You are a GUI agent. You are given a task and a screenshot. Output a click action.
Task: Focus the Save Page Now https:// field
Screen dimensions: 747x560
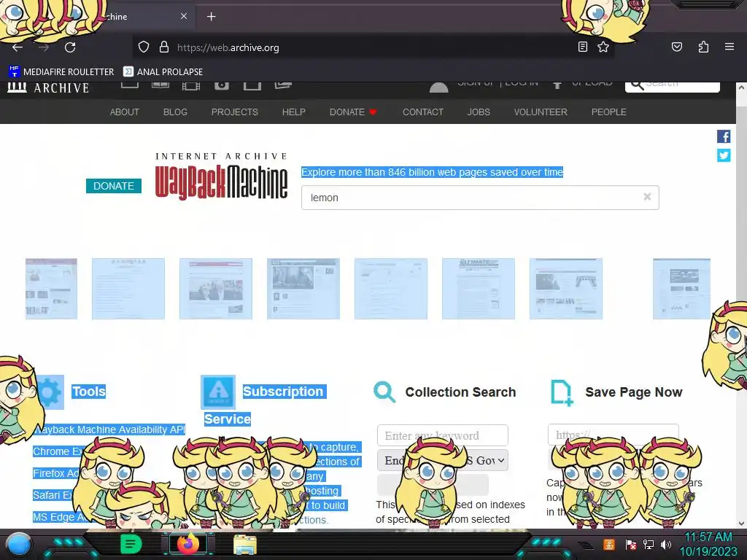[613, 435]
